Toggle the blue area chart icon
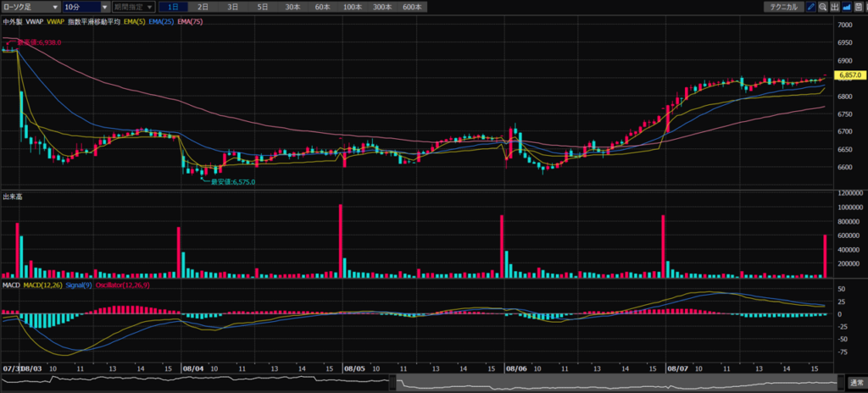This screenshot has height=393, width=868. pos(847,7)
